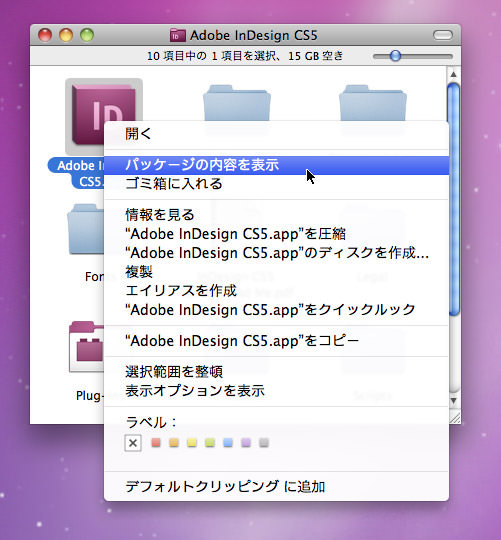Screen dimensions: 501x540
Task: Choose 情報を見る menu item
Action: (276, 215)
